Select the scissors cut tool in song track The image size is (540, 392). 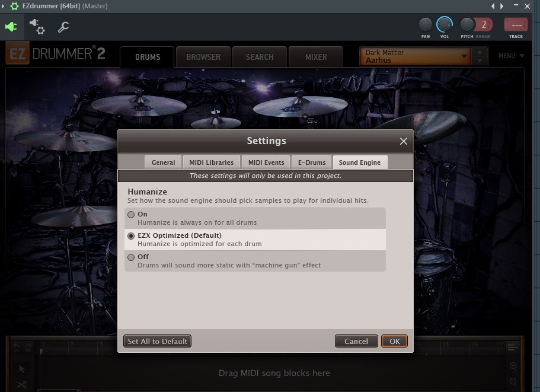[x=21, y=384]
